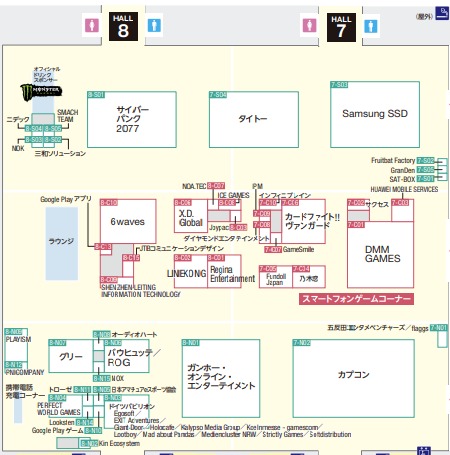The height and width of the screenshot is (455, 450).
Task: Click the NOK label
Action: [x=18, y=148]
